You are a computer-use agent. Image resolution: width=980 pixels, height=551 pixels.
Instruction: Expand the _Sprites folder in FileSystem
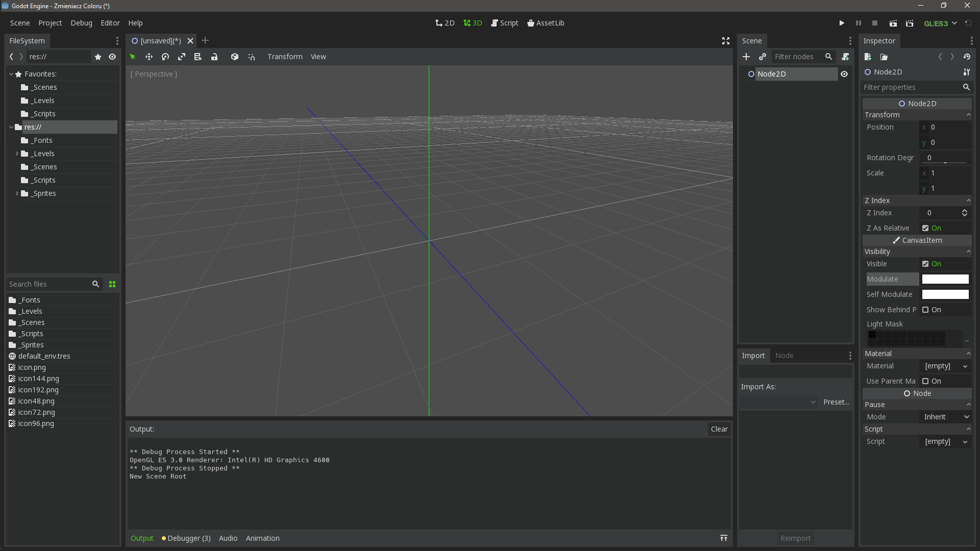16,193
